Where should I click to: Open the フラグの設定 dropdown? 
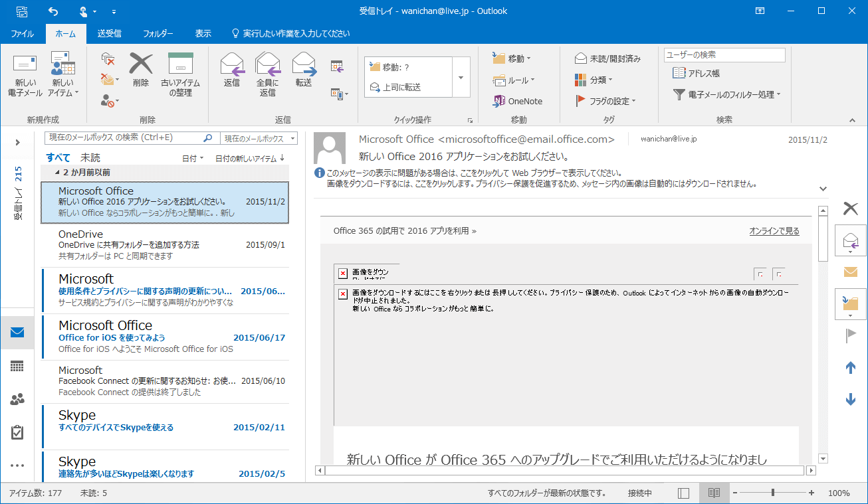(x=605, y=101)
